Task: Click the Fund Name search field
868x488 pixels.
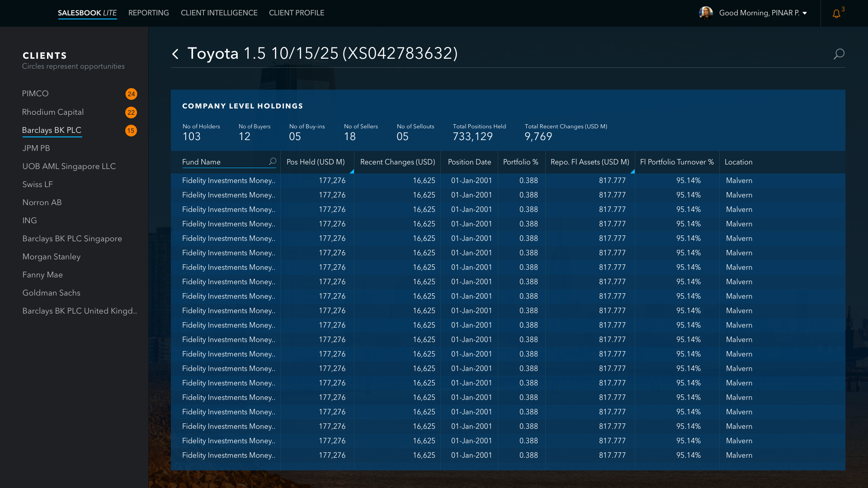Action: [229, 162]
